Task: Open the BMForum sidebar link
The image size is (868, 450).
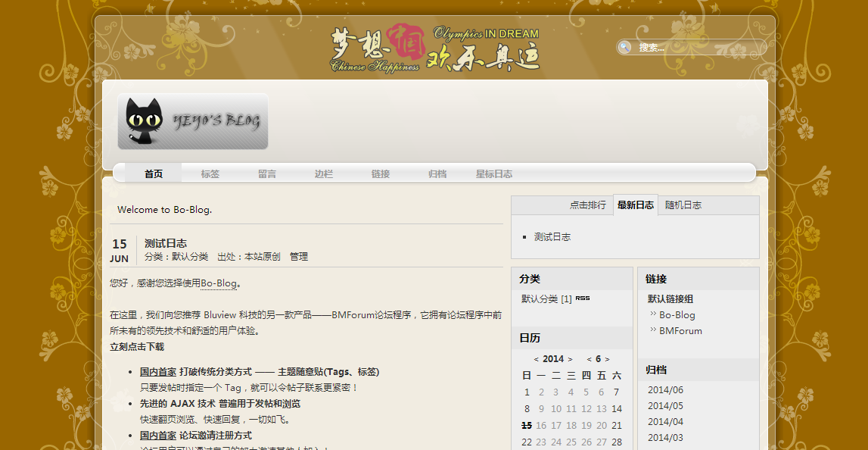Action: [x=680, y=331]
